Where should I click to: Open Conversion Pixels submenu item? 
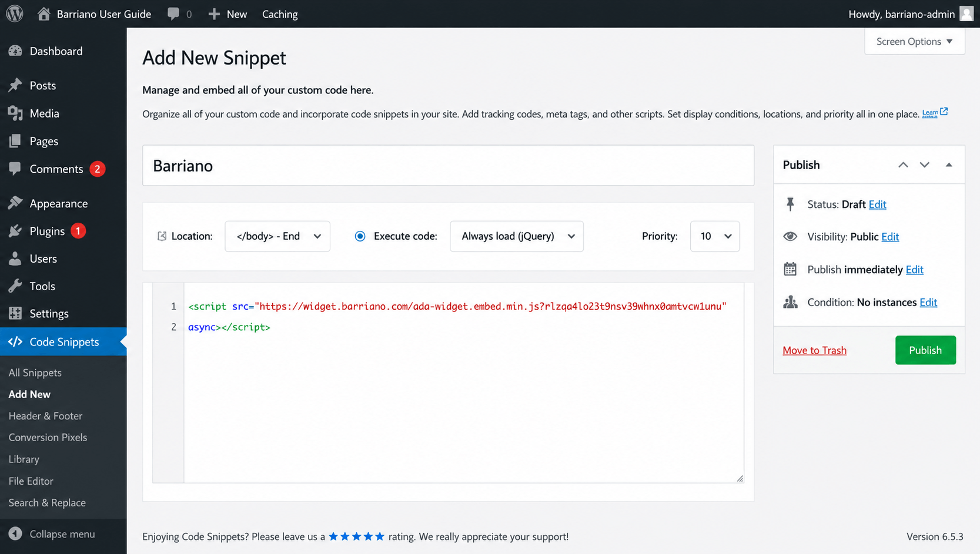[48, 437]
